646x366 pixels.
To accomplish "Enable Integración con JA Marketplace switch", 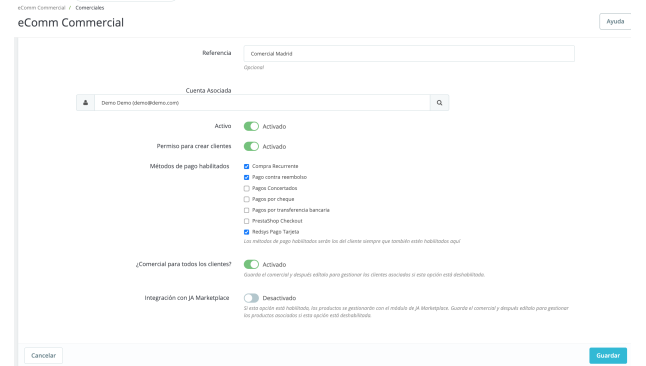I will tap(251, 298).
